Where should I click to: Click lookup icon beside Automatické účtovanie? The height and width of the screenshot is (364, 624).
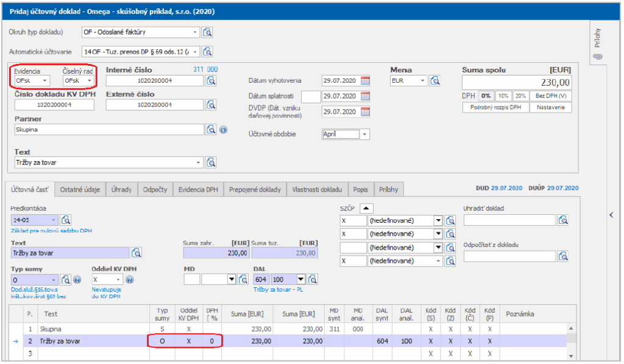[x=207, y=52]
